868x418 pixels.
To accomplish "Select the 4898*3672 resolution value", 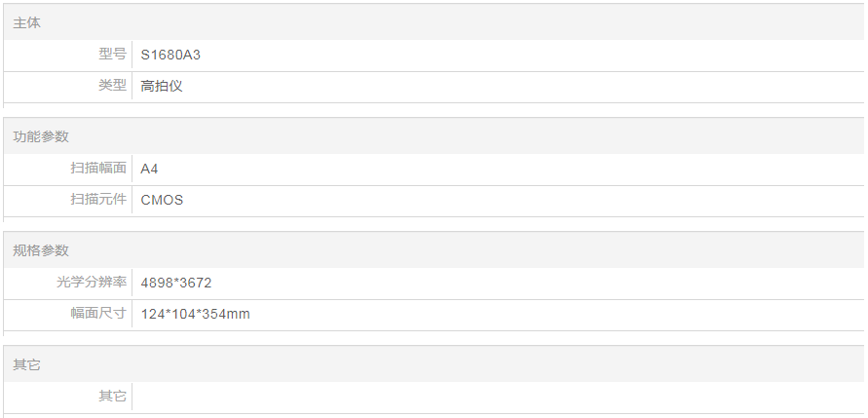I will (176, 283).
